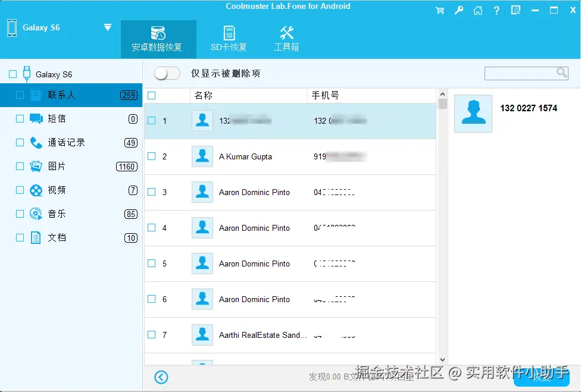Click the scroll up arrow of contact list

point(442,93)
